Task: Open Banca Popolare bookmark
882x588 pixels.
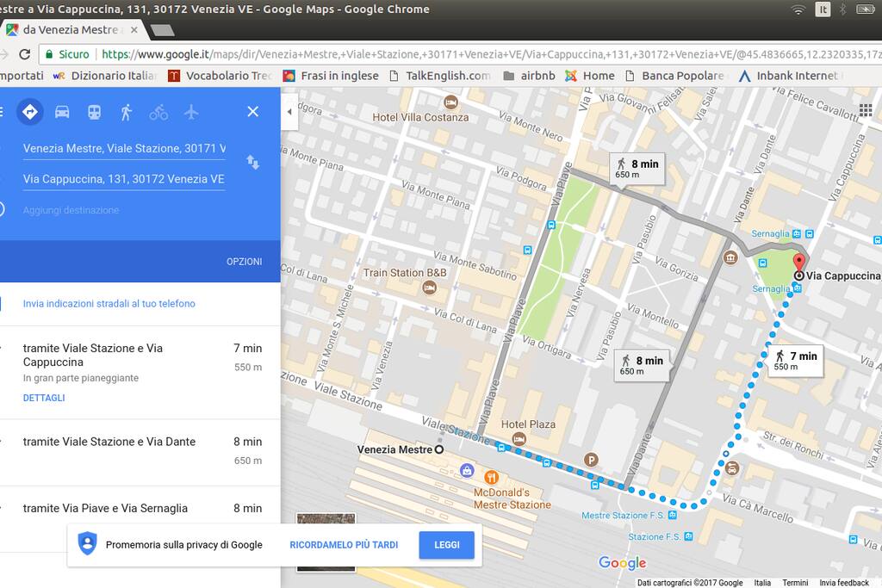Action: coord(675,75)
